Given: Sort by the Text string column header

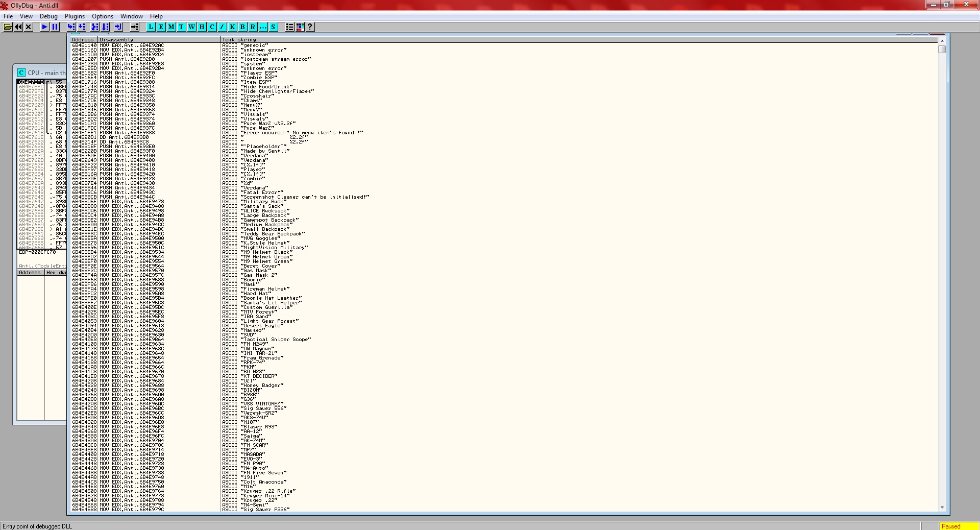Looking at the screenshot, I should pyautogui.click(x=579, y=39).
